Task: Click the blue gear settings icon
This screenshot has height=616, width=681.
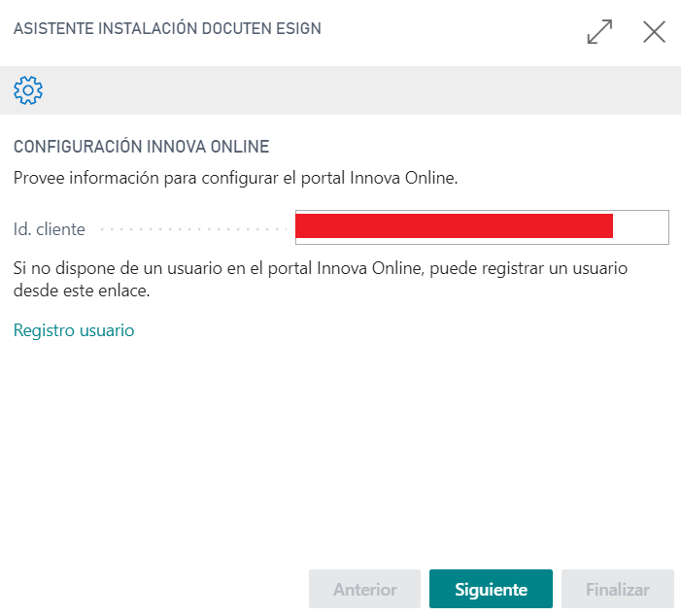Action: (28, 90)
